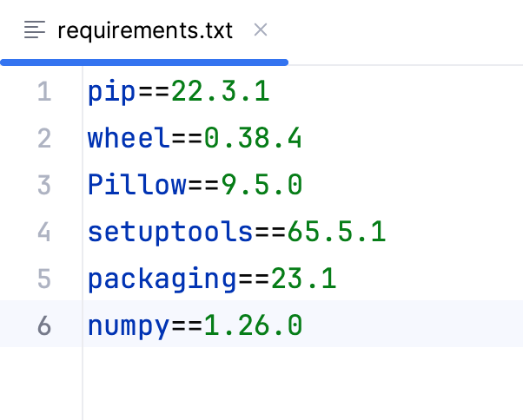Click the 9.5.0 version number
Screen dimensions: 523x420
261,185
